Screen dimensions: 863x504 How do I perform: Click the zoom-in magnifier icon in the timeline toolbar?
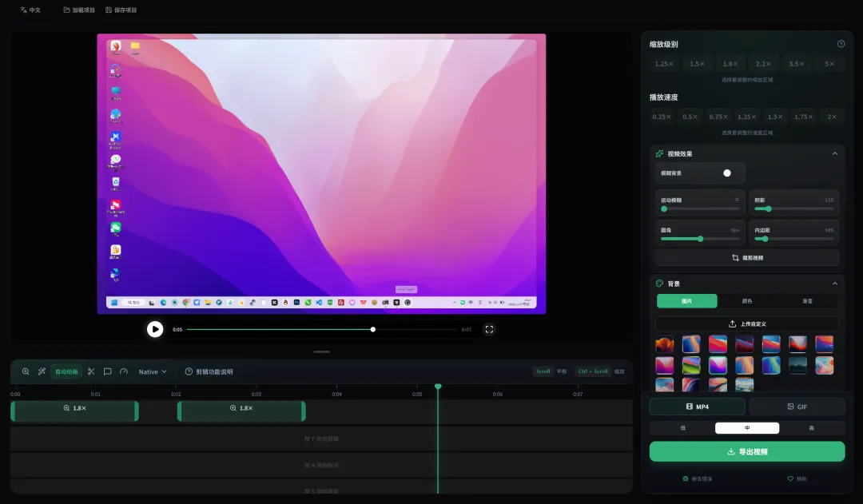(26, 371)
